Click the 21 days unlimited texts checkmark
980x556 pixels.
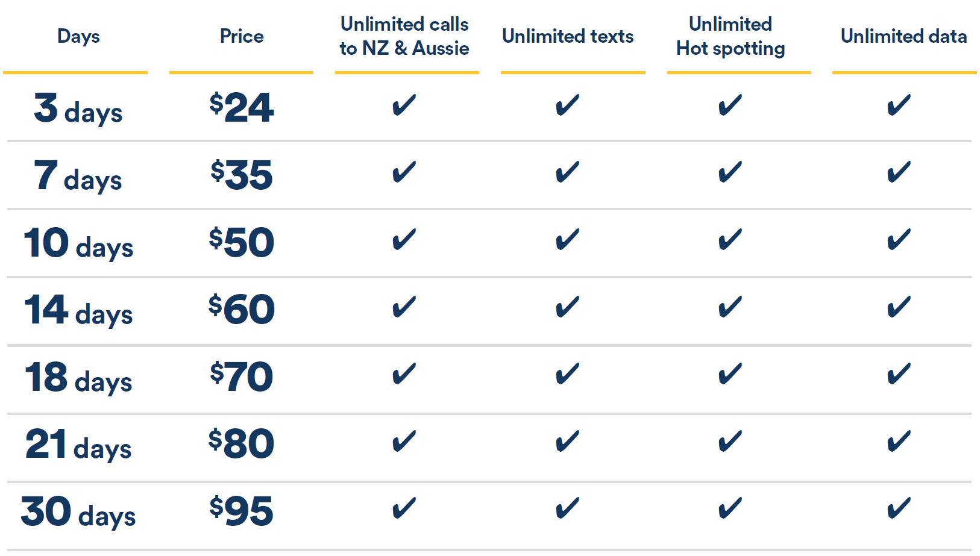click(567, 442)
